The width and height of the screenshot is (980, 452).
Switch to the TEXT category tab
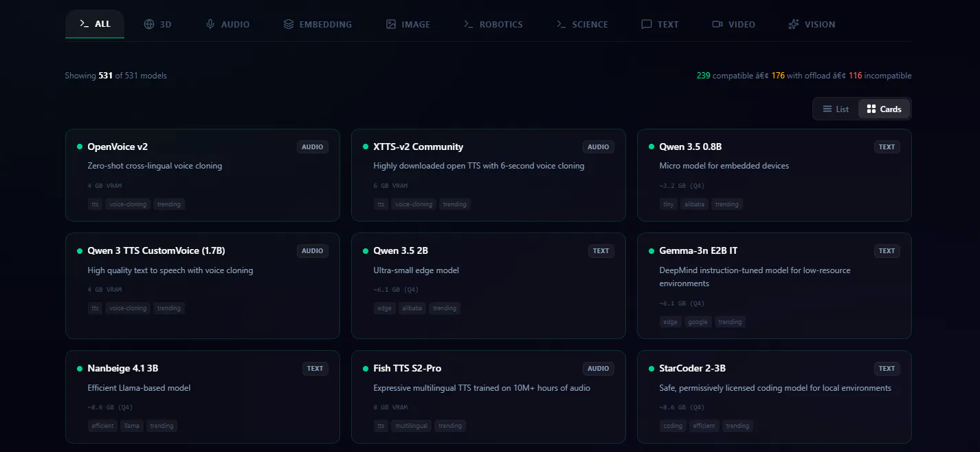click(x=660, y=24)
